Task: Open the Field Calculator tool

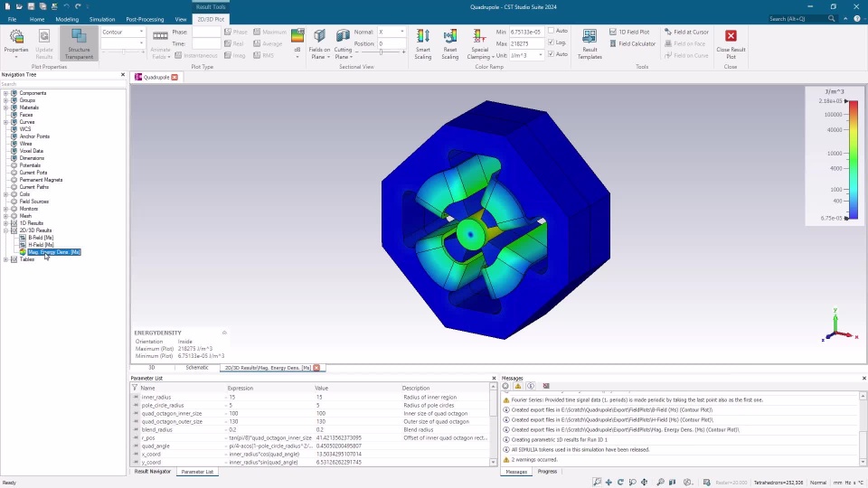Action: point(632,43)
